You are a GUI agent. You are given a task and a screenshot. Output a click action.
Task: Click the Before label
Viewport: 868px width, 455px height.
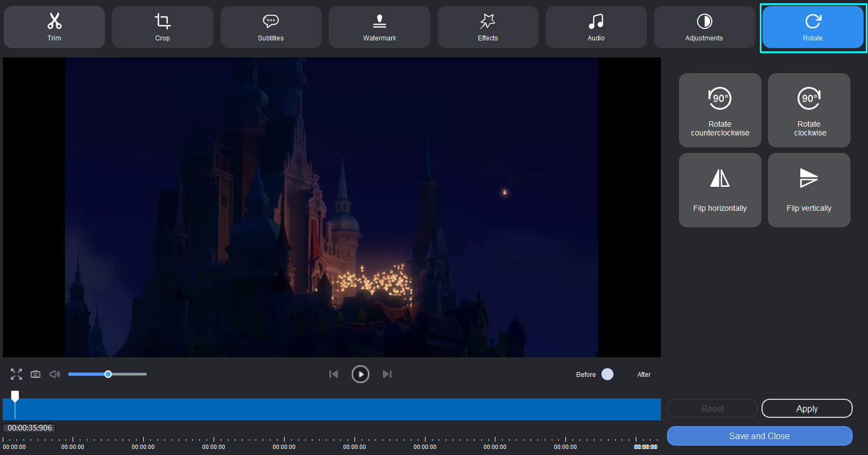(x=586, y=375)
